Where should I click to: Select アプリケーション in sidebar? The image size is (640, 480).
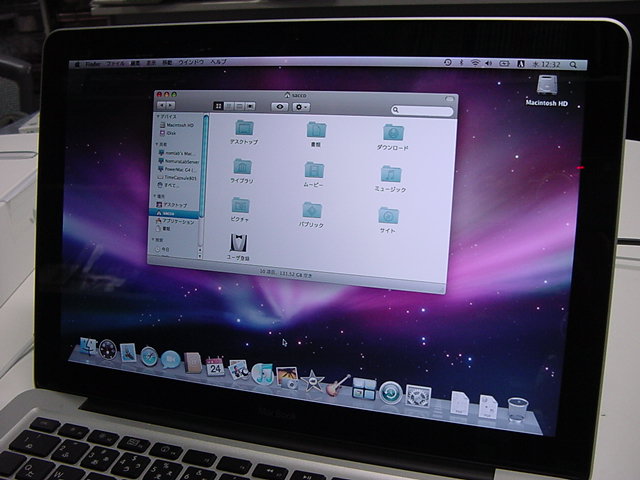click(x=175, y=221)
